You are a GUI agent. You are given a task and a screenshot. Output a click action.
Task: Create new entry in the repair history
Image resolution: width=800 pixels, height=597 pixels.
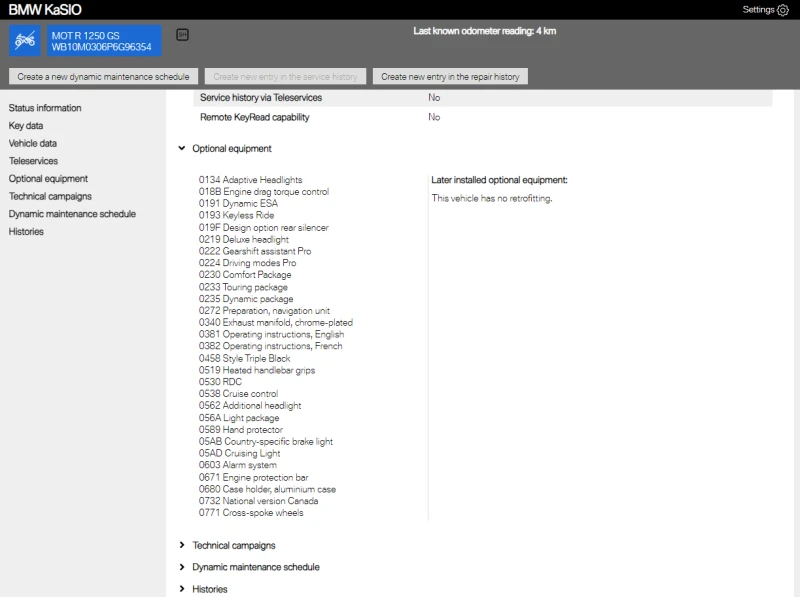point(450,76)
